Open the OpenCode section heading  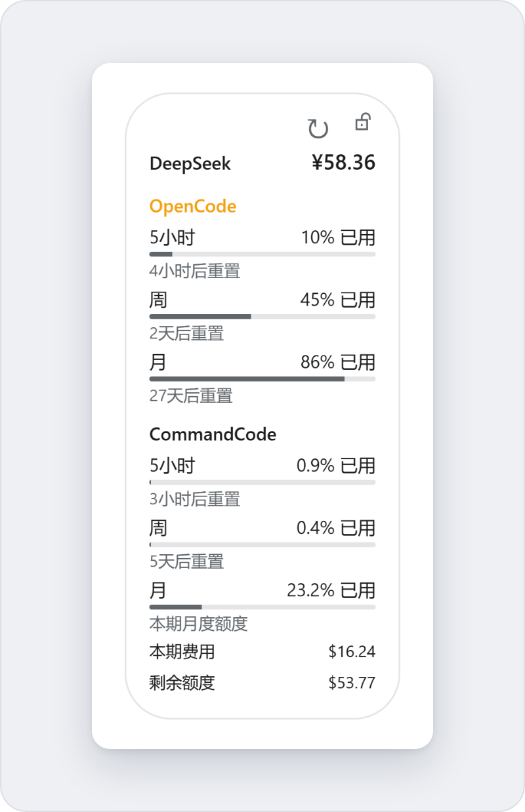(193, 206)
